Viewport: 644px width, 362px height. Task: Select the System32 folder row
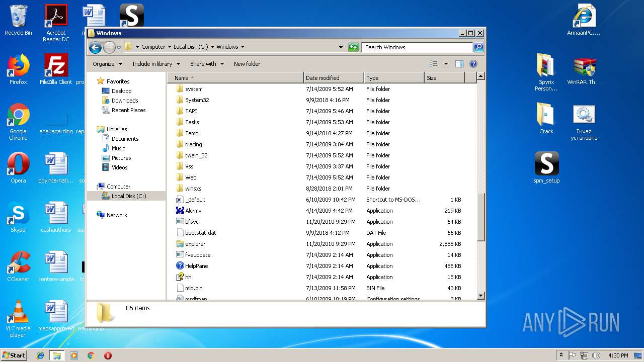(321, 100)
